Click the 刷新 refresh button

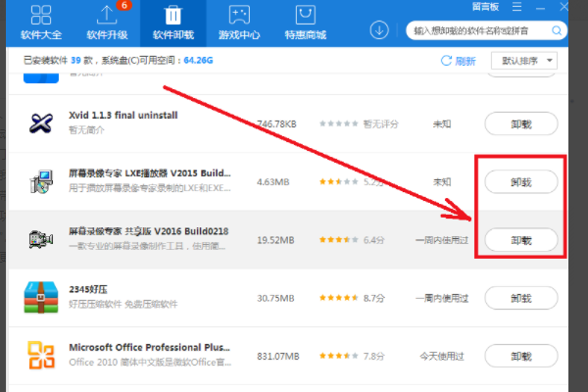[x=459, y=61]
